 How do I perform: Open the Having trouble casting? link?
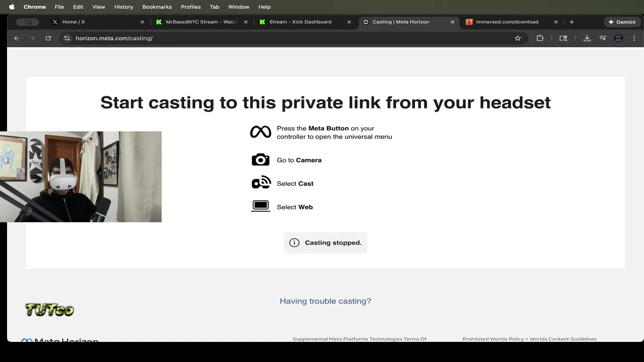click(x=326, y=301)
